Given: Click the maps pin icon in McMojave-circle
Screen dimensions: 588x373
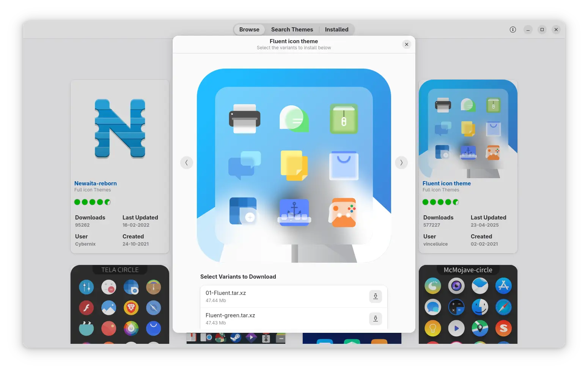Looking at the screenshot, I should click(x=480, y=328).
